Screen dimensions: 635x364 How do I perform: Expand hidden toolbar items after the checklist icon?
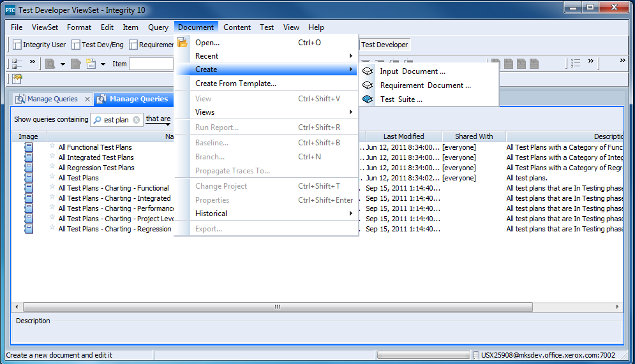point(33,61)
